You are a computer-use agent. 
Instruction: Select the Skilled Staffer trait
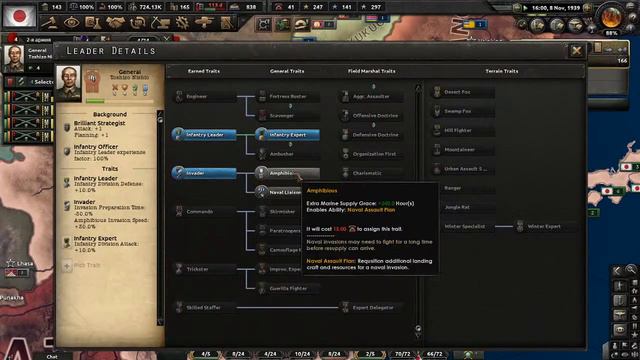[x=204, y=307]
